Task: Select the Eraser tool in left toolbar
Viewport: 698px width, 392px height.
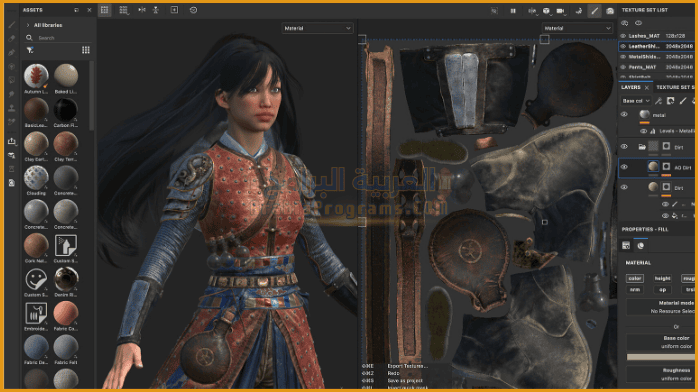Action: tap(12, 38)
